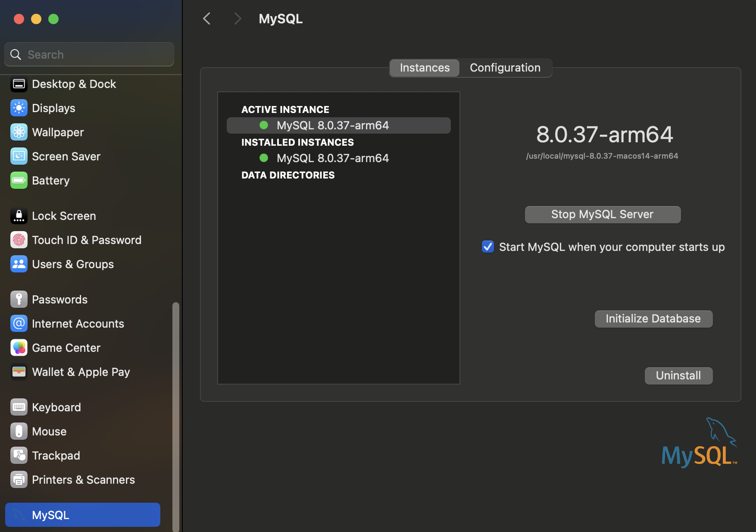Open the Lock Screen icon
This screenshot has width=756, height=532.
[19, 216]
